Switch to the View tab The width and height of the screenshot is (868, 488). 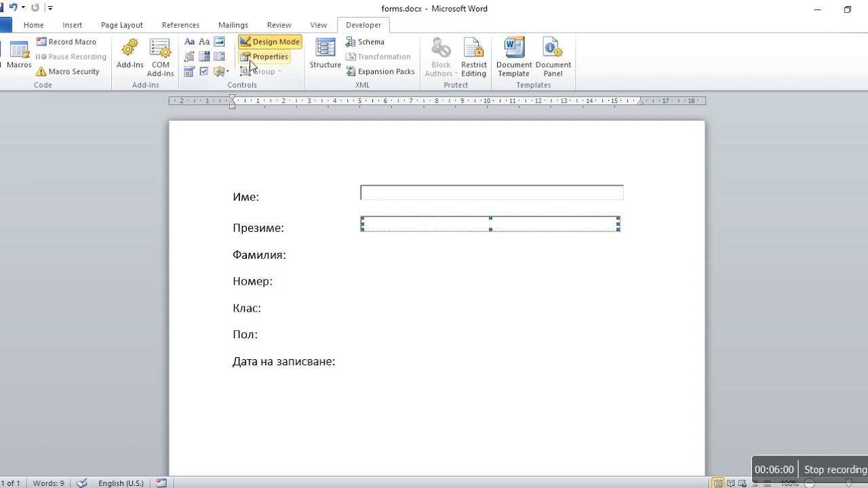[319, 25]
